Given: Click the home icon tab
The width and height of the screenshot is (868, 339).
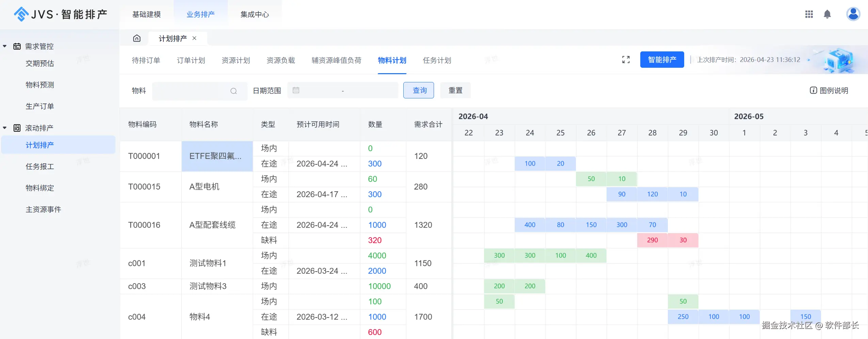Looking at the screenshot, I should [137, 38].
